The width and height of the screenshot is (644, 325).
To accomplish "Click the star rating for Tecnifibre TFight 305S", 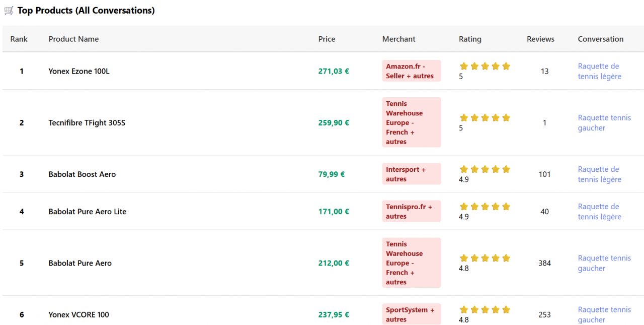I will [x=485, y=117].
